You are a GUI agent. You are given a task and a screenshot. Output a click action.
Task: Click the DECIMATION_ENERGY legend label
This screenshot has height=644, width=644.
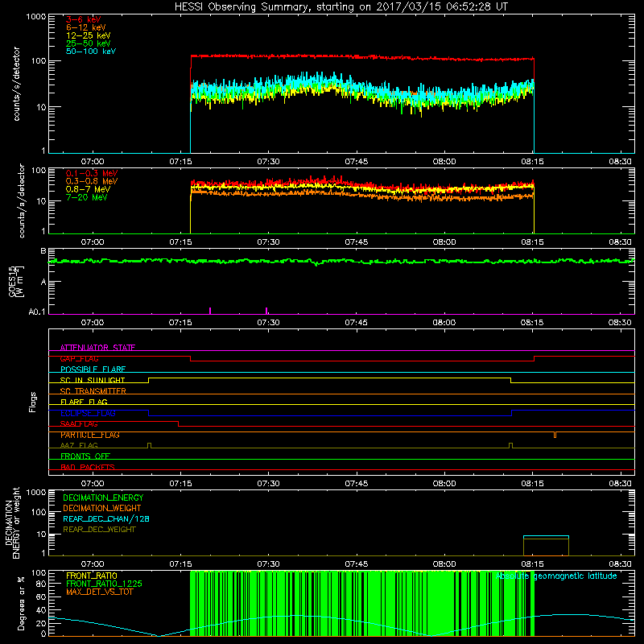tap(103, 497)
